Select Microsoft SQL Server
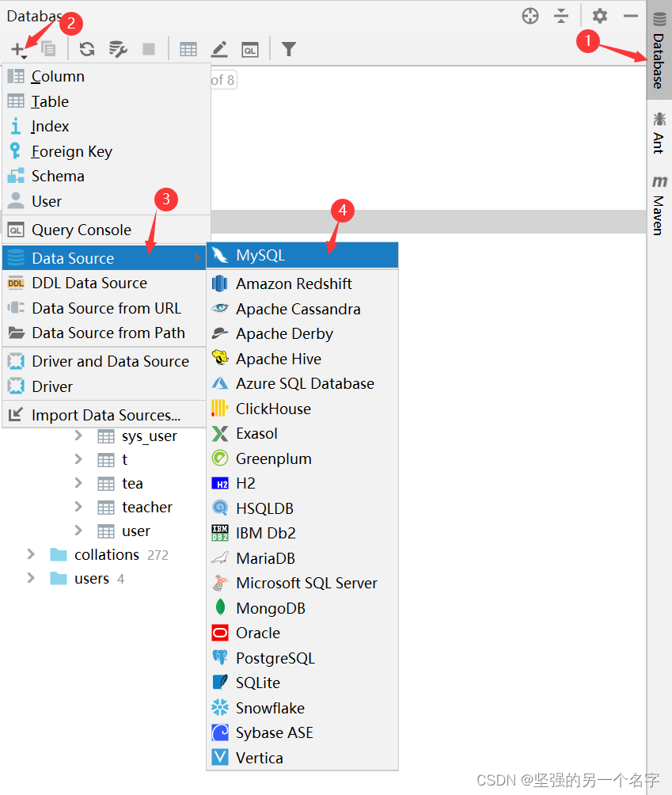672x795 pixels. (x=302, y=583)
